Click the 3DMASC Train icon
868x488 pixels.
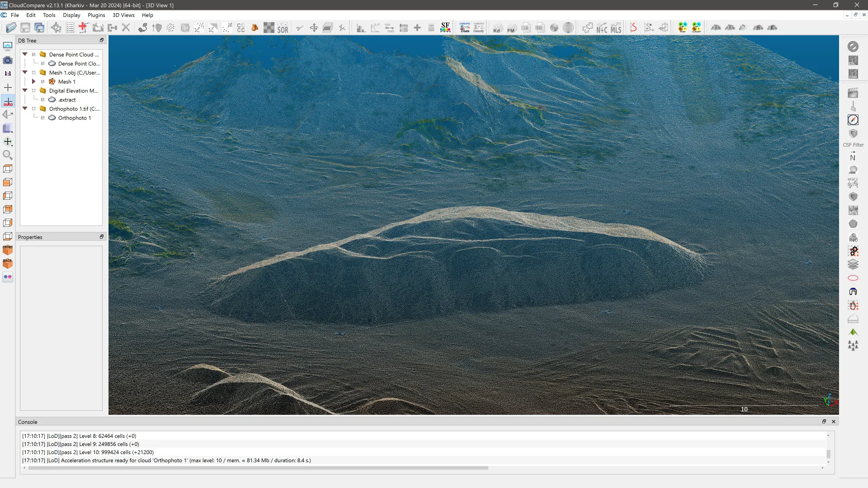point(683,28)
